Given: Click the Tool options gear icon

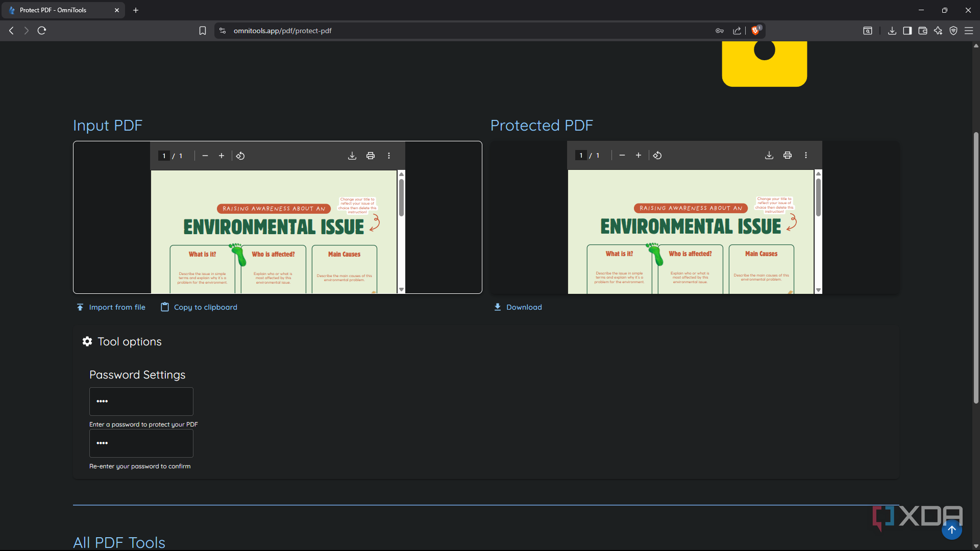Looking at the screenshot, I should (x=87, y=342).
